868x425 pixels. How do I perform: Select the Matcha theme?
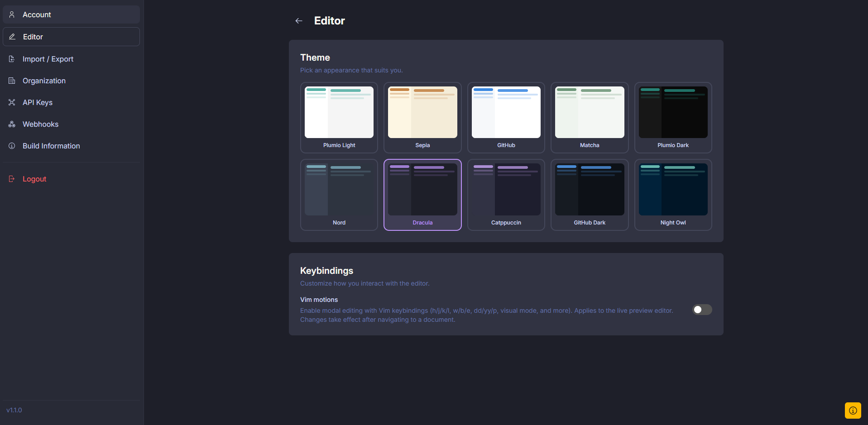590,118
